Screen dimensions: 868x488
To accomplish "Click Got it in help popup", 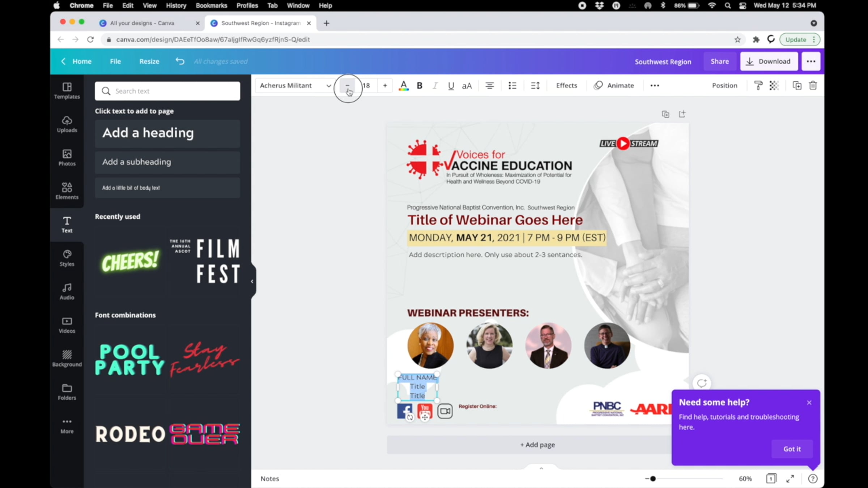I will (792, 449).
